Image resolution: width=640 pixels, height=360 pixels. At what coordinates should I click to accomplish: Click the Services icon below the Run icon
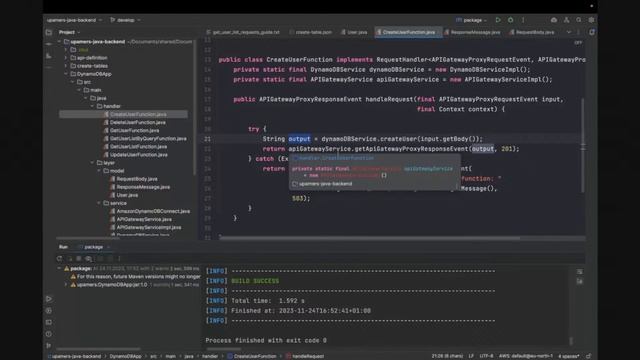click(x=49, y=311)
